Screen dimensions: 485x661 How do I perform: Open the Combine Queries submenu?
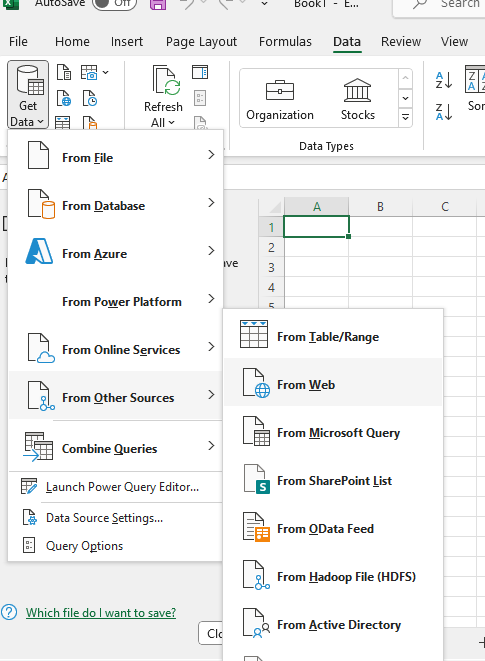pos(116,448)
